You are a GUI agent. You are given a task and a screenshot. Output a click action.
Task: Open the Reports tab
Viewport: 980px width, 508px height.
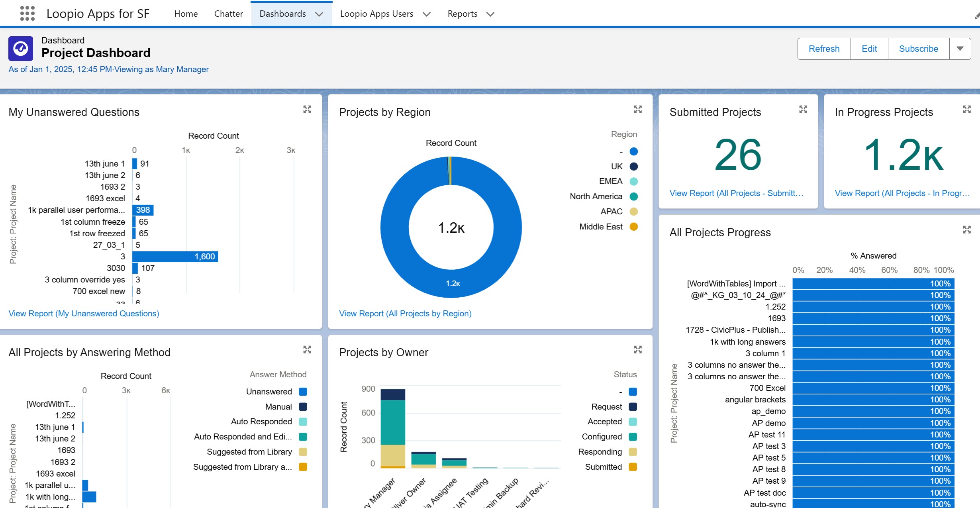click(x=463, y=14)
